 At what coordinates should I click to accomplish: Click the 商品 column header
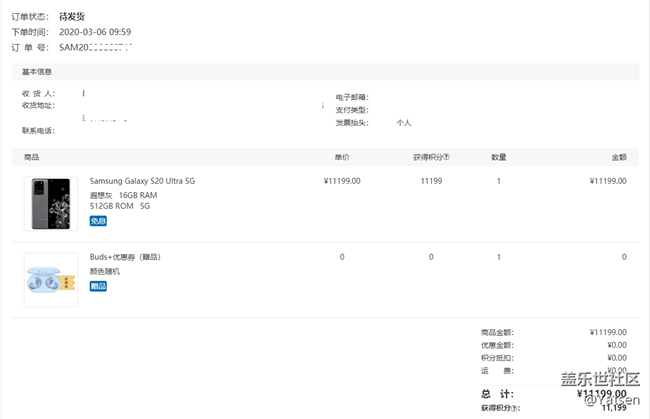[x=31, y=157]
